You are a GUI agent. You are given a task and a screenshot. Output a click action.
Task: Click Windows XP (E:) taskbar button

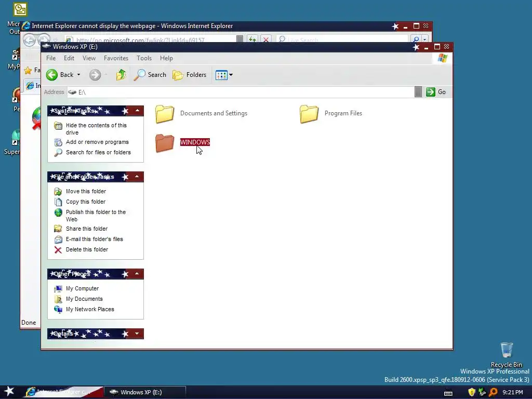click(144, 392)
